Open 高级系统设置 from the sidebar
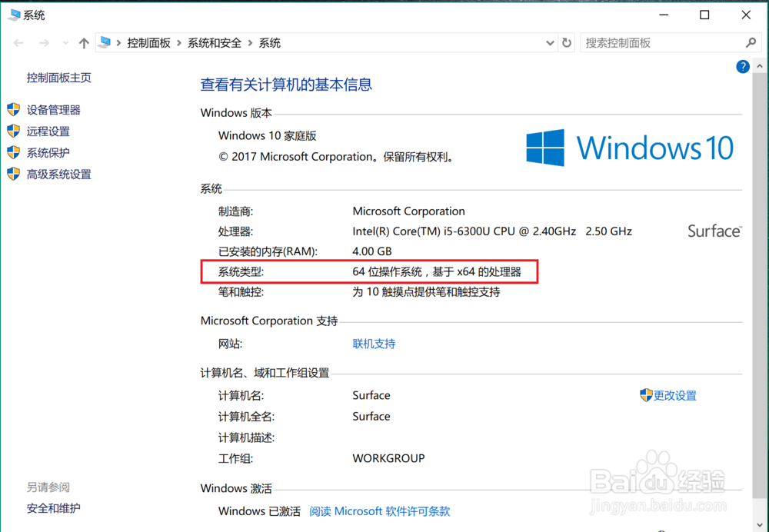The height and width of the screenshot is (532, 769). 59,174
